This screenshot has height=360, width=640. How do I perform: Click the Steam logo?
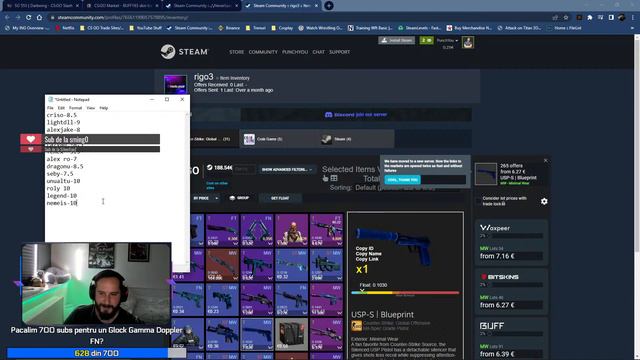pos(184,52)
